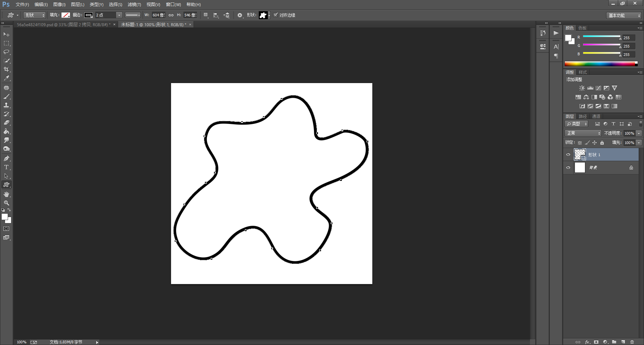This screenshot has width=644, height=345.
Task: Switch to the 56a5e4824f109.psd document tab
Action: pyautogui.click(x=64, y=25)
